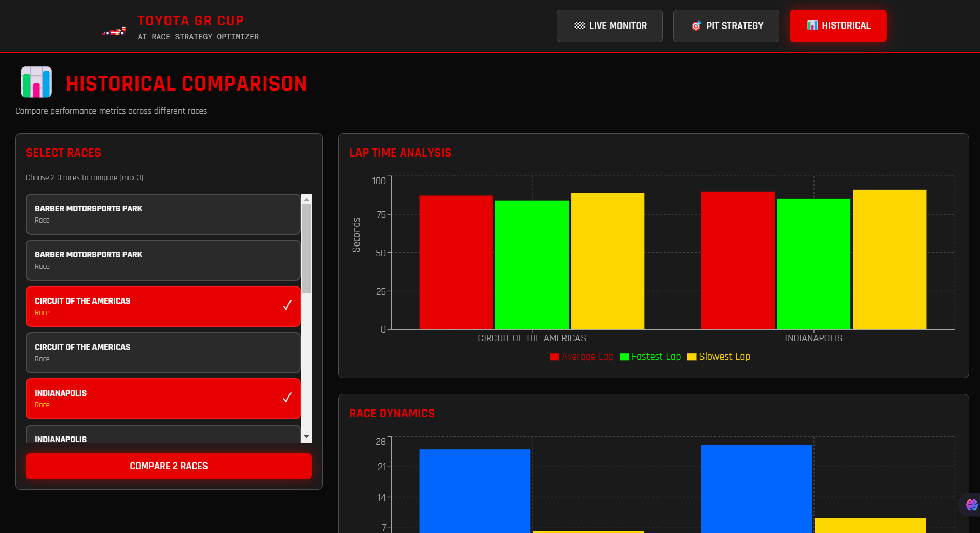Click the 75 y-axis tick label
Image resolution: width=980 pixels, height=533 pixels.
(x=381, y=215)
